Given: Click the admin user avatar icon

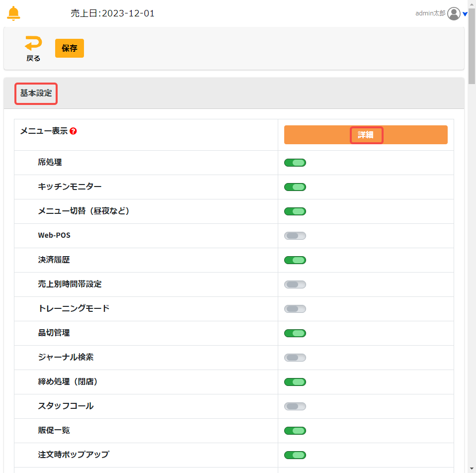Looking at the screenshot, I should click(454, 13).
